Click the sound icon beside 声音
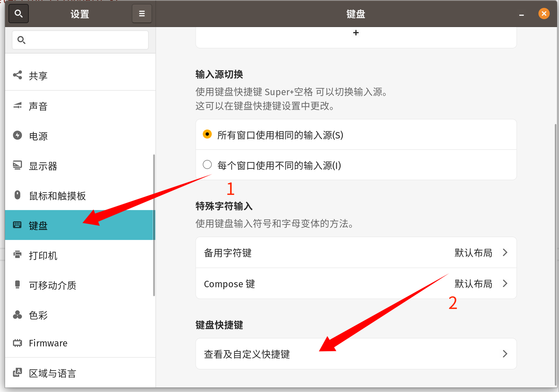 pos(17,106)
